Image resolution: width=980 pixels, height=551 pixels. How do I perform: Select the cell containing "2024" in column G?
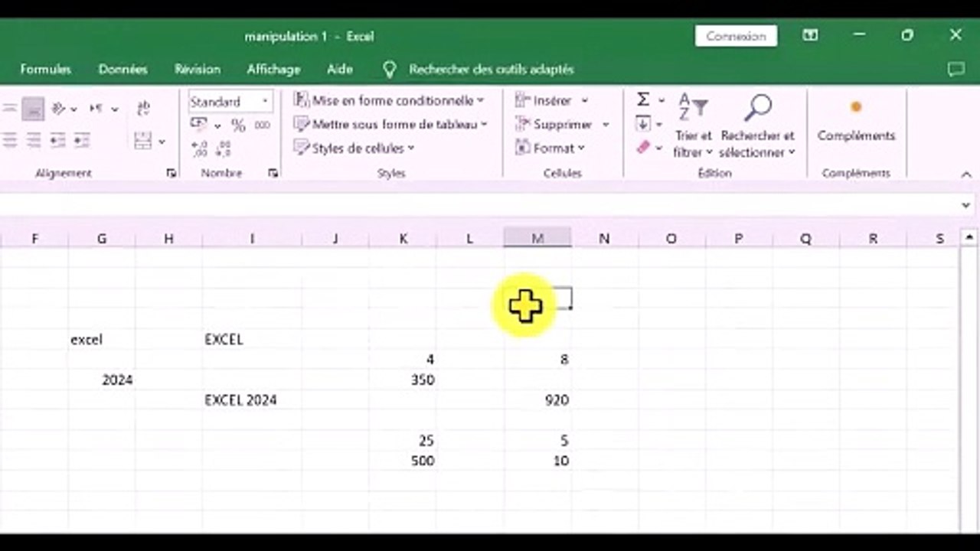point(102,380)
